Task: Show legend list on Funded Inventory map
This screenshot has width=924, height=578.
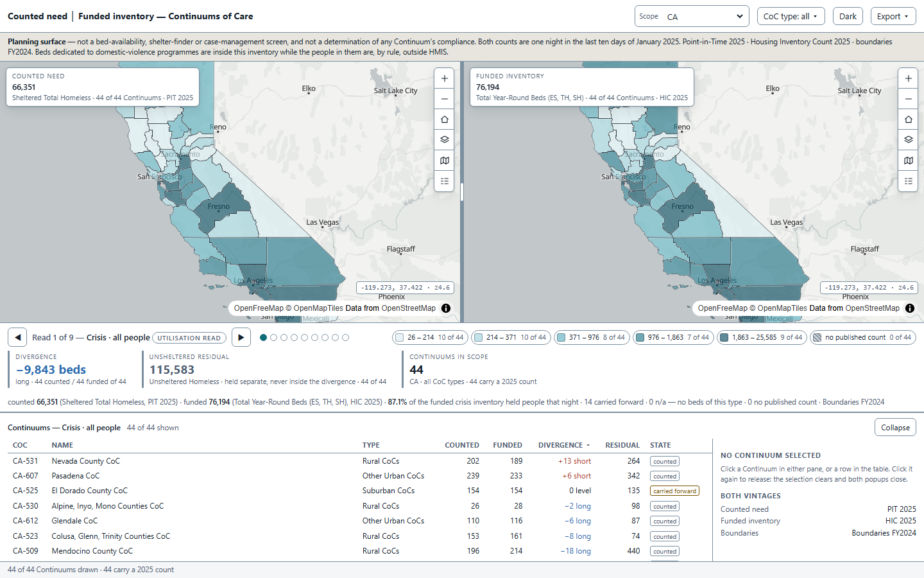Action: [x=908, y=181]
